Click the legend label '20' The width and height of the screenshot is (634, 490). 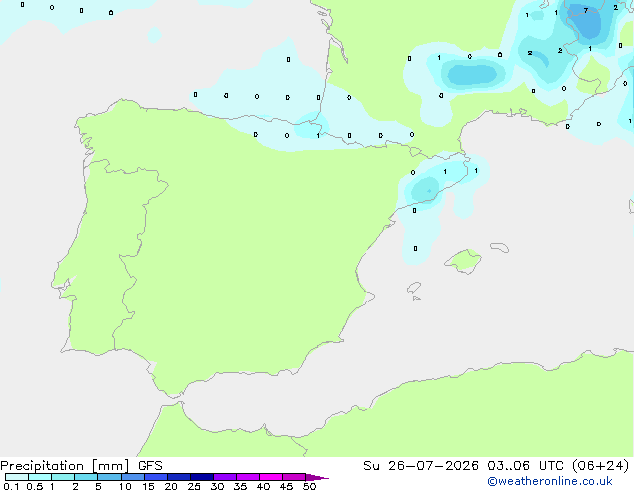(171, 486)
